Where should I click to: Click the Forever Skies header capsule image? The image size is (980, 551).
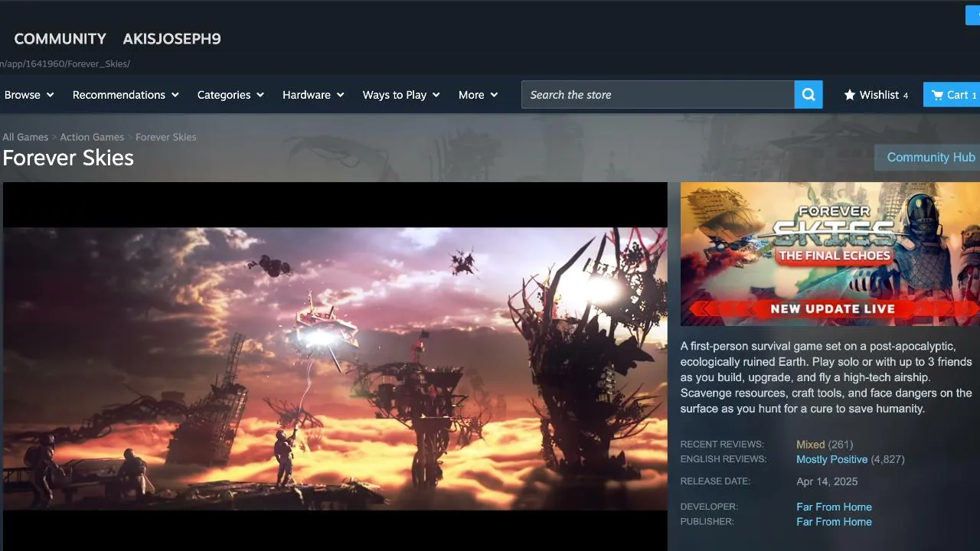[x=830, y=254]
